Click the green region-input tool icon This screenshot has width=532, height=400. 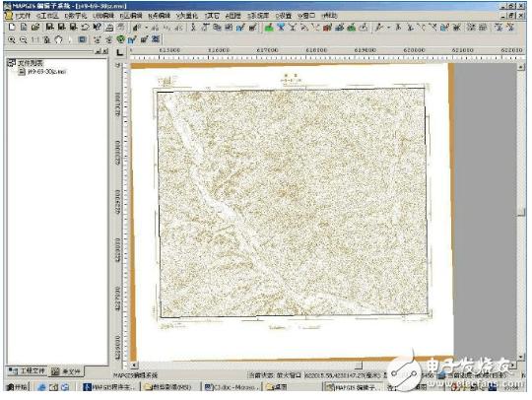coord(269,28)
